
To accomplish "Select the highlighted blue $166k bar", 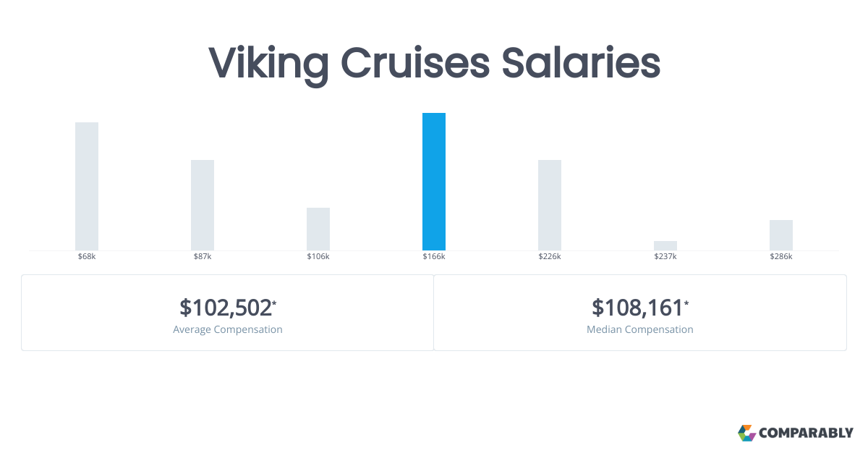I will [434, 182].
